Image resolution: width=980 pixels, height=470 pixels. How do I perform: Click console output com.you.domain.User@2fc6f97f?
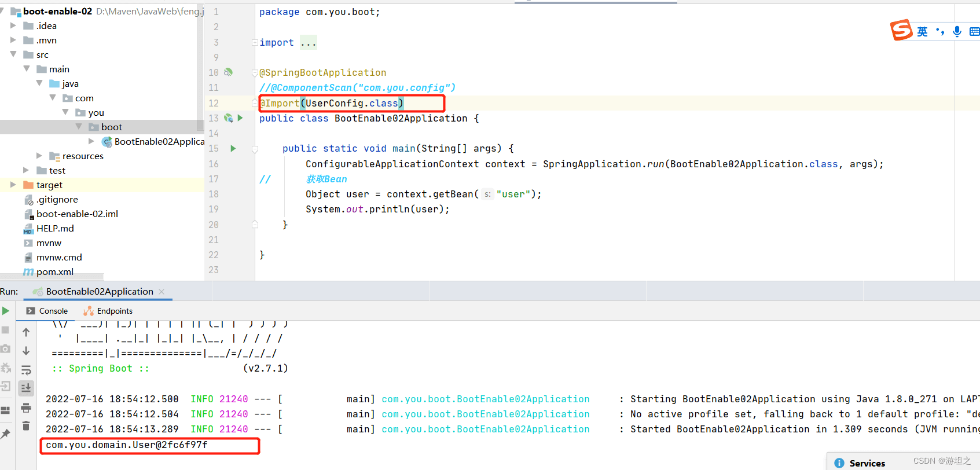pos(127,445)
